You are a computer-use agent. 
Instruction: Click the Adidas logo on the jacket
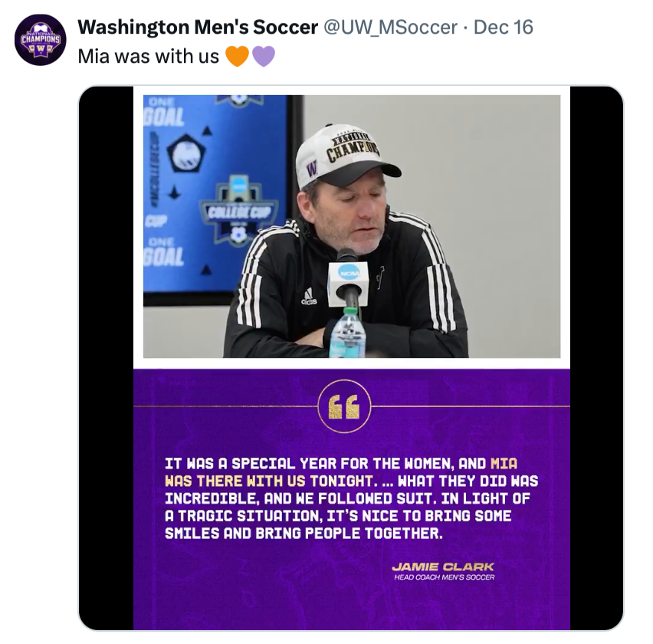[x=309, y=296]
